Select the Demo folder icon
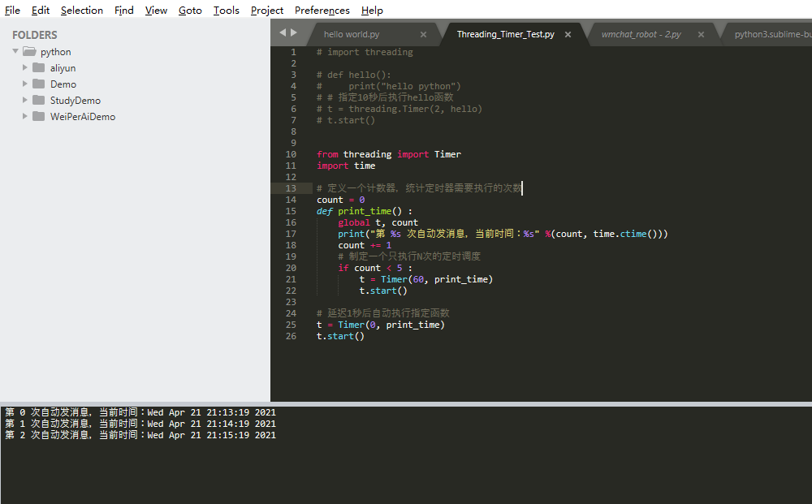The image size is (812, 504). [38, 84]
